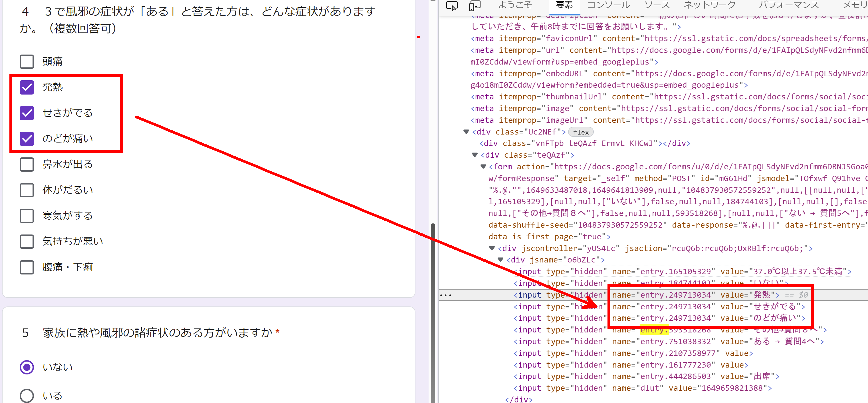This screenshot has height=403, width=868.
Task: Check the 気持ちが悪い checkbox
Action: pyautogui.click(x=26, y=241)
